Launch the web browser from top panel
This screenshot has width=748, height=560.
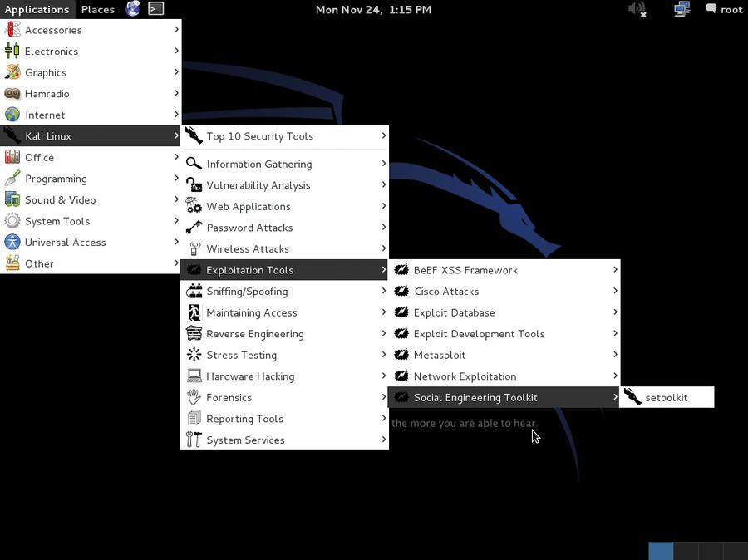(x=133, y=9)
